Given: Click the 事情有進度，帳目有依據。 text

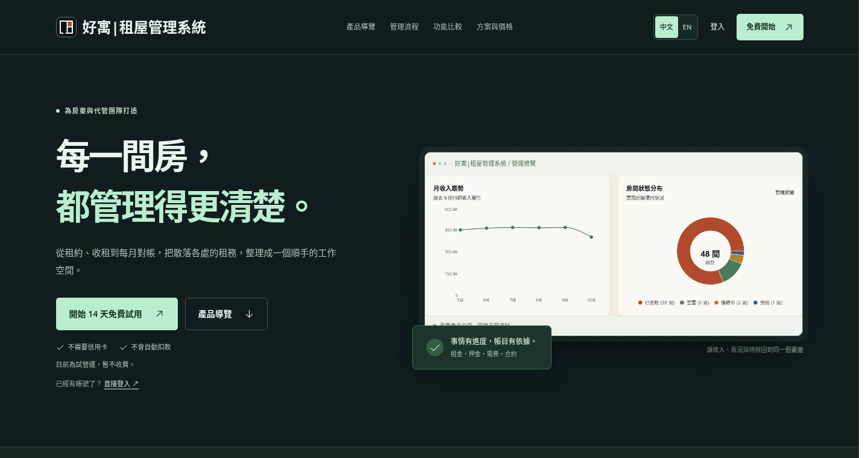Looking at the screenshot, I should 494,342.
